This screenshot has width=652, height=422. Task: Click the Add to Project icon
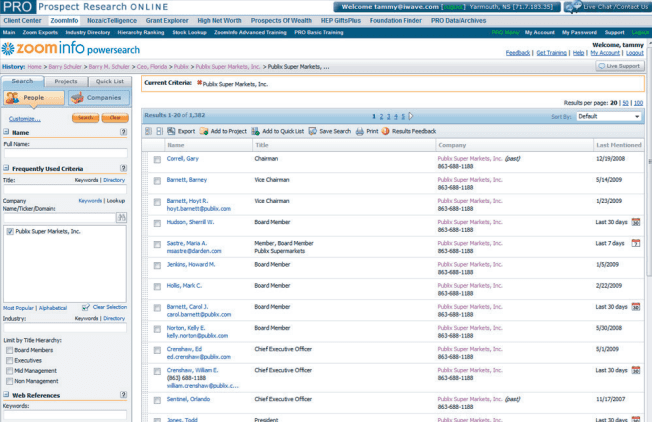point(204,131)
